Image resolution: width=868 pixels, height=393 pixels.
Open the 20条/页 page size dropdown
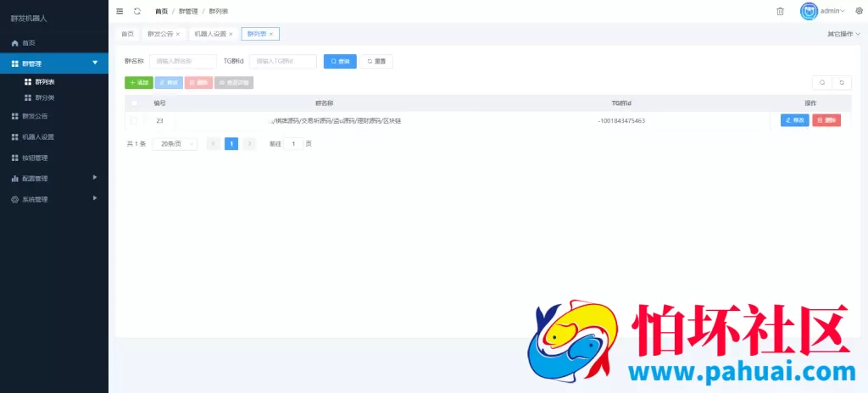[175, 144]
